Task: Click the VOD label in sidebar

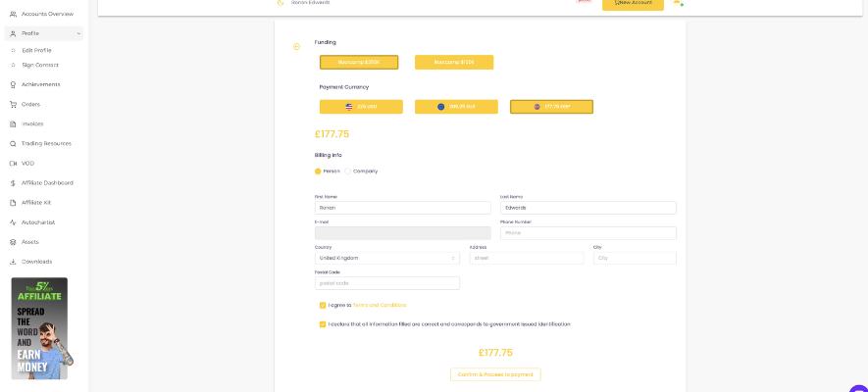Action: 27,163
